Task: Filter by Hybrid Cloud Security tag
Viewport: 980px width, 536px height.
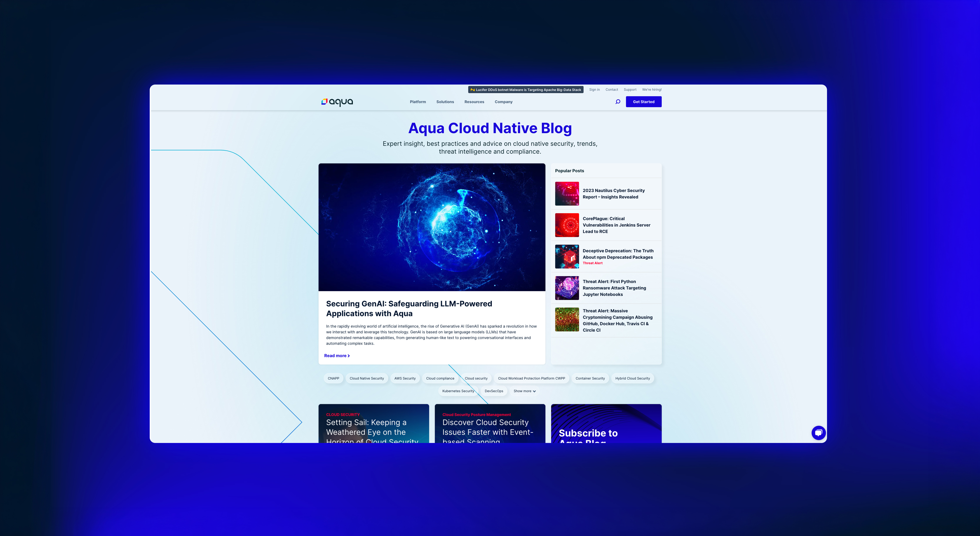Action: coord(632,378)
